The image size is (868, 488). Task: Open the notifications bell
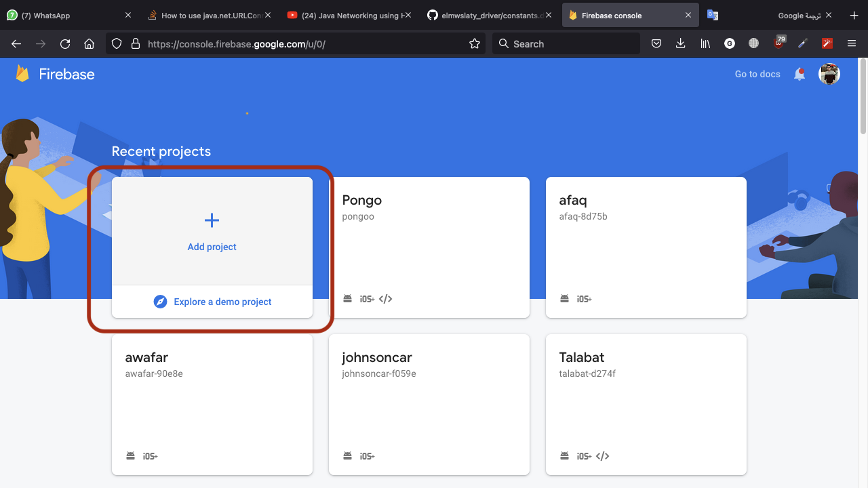[x=800, y=74]
